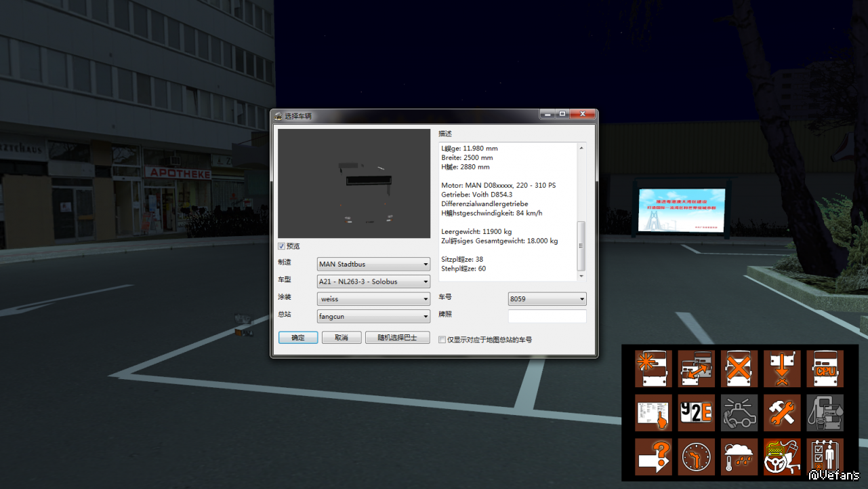Click the 92E license plate icon
This screenshot has width=868, height=489.
pos(697,413)
